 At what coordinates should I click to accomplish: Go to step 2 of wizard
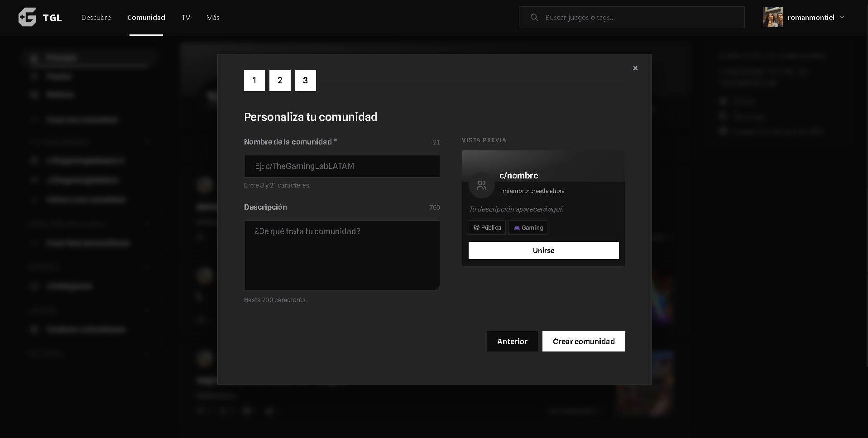(280, 80)
